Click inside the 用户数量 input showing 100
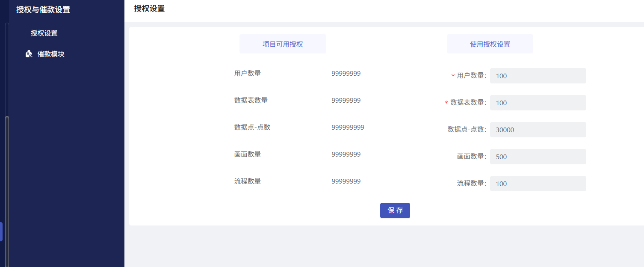 tap(538, 76)
